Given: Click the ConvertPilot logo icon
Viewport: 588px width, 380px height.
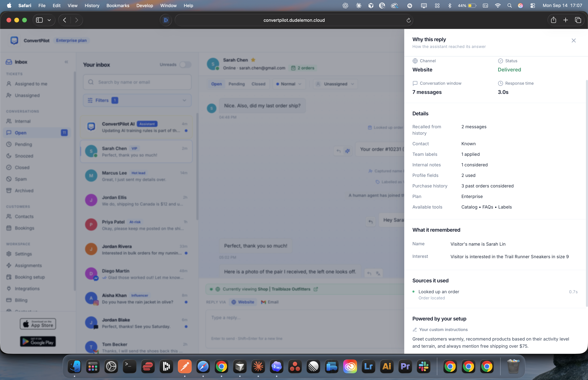Looking at the screenshot, I should point(14,40).
